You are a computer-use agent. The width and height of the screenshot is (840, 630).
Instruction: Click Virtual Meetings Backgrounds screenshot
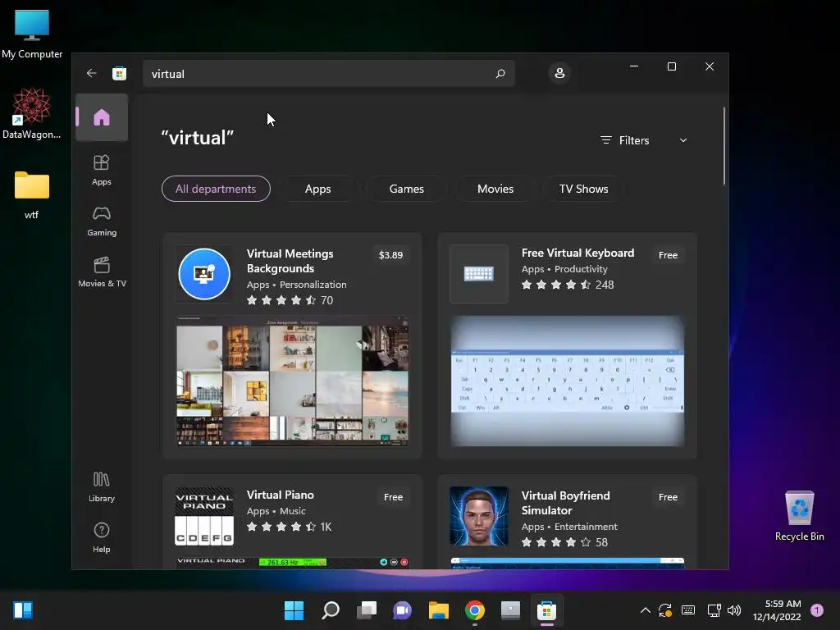pyautogui.click(x=293, y=381)
